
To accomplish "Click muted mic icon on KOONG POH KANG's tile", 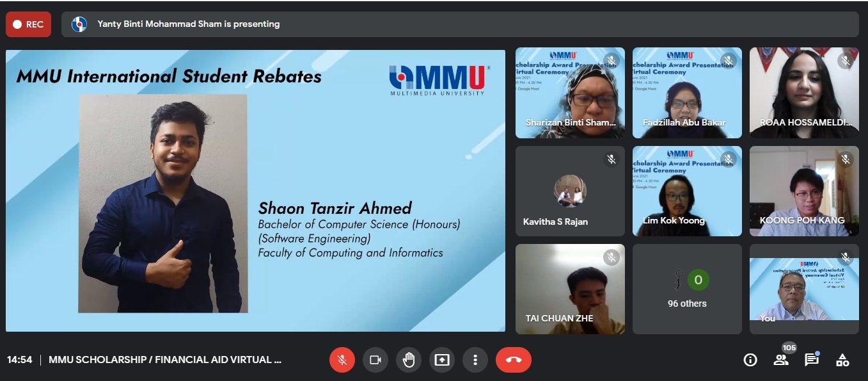I will point(846,159).
